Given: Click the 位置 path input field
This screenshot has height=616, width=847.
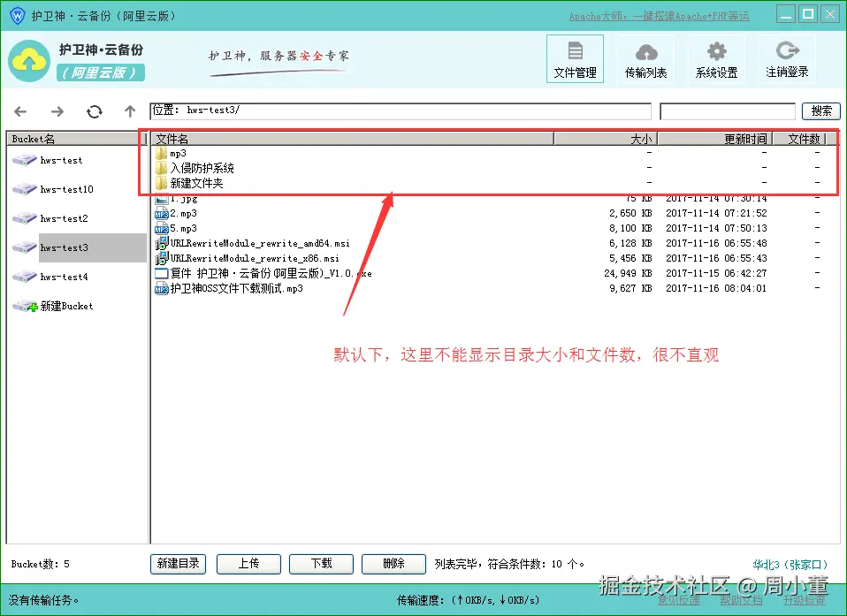Looking at the screenshot, I should (401, 111).
